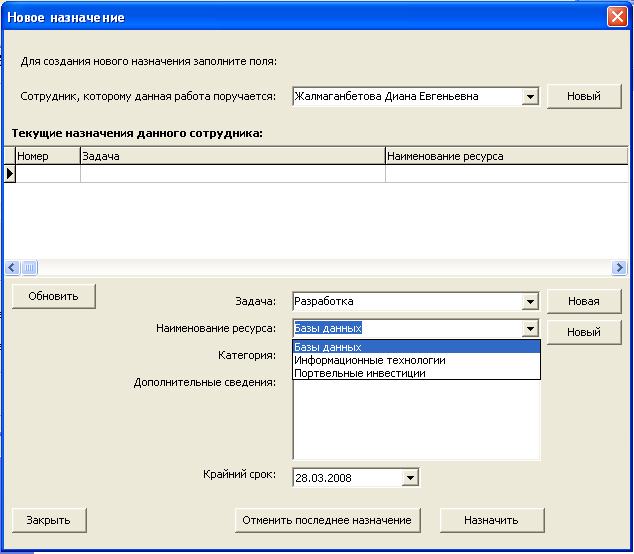Click the Обновить button
Viewport: 634px width, 554px height.
point(54,296)
